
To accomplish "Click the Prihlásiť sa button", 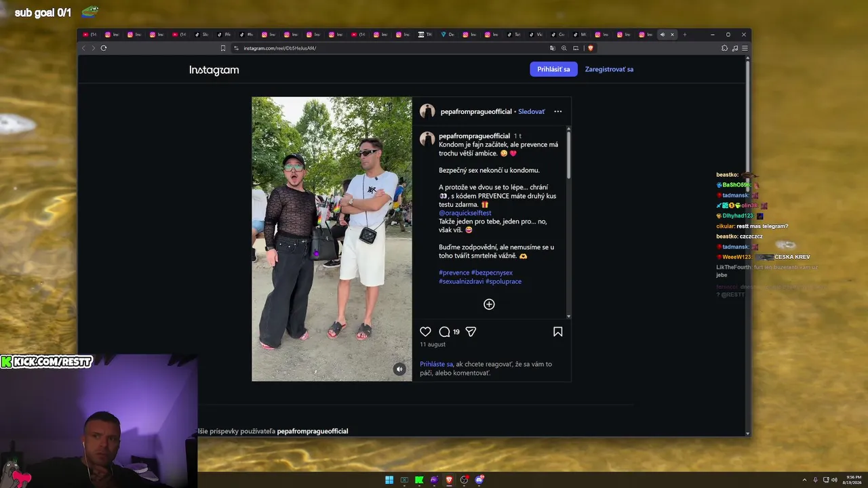I will click(553, 69).
